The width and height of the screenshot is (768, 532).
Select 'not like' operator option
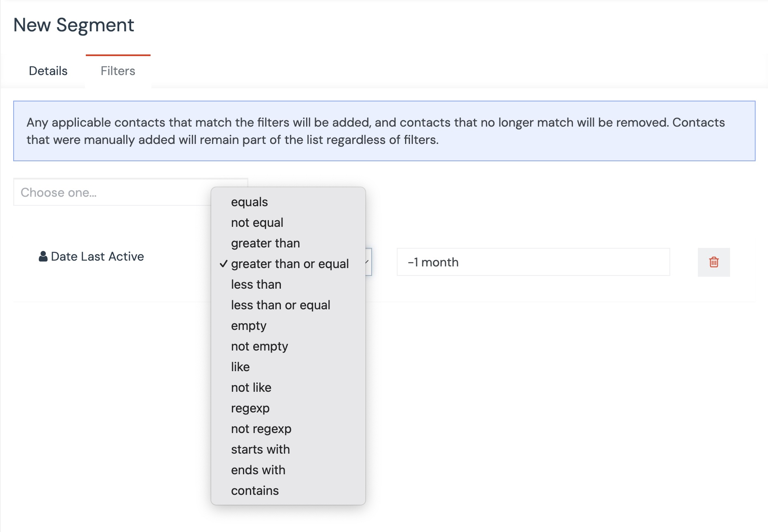click(x=251, y=388)
